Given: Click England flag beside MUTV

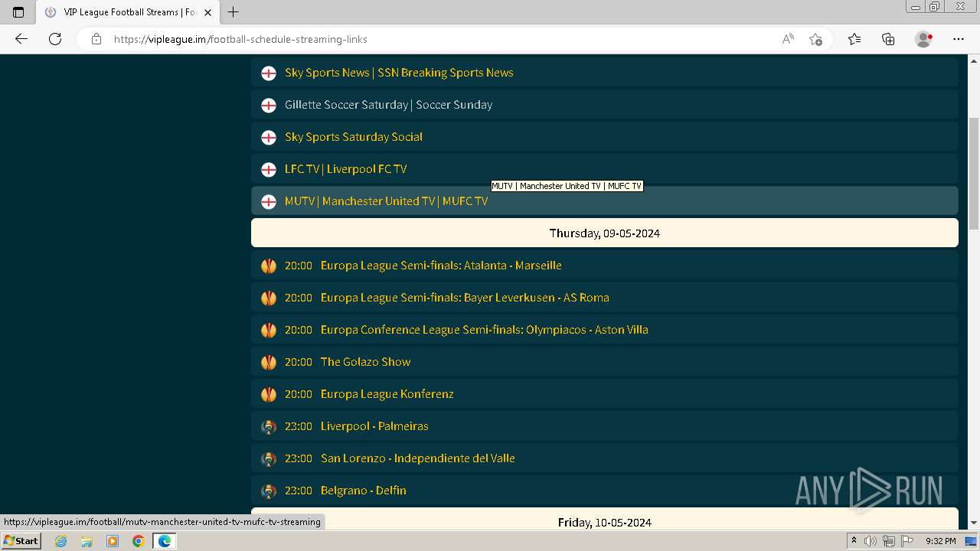Looking at the screenshot, I should (x=269, y=201).
